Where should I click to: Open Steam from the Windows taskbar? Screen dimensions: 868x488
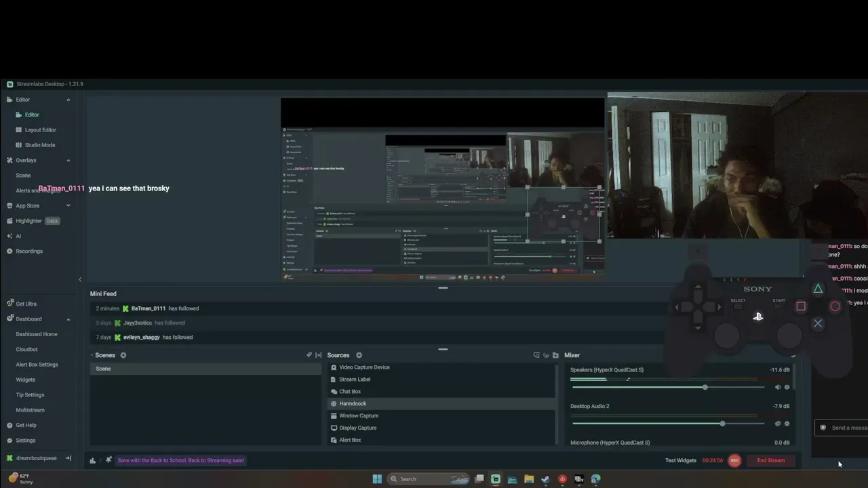(x=545, y=479)
